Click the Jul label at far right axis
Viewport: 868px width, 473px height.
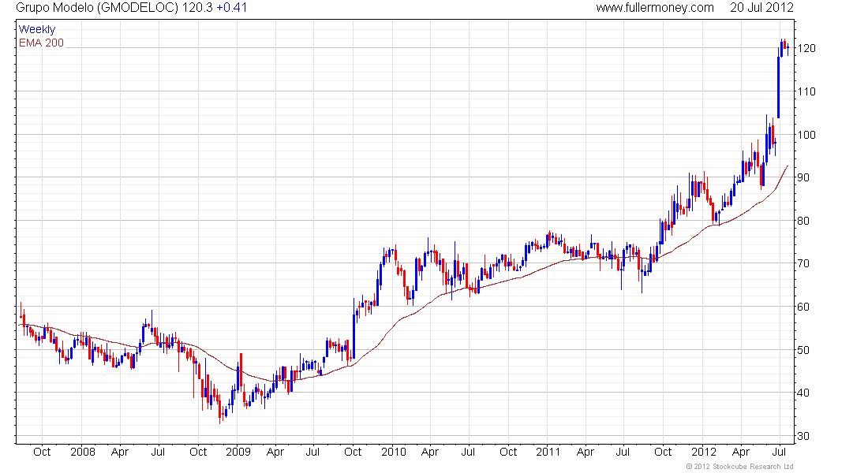pos(779,452)
